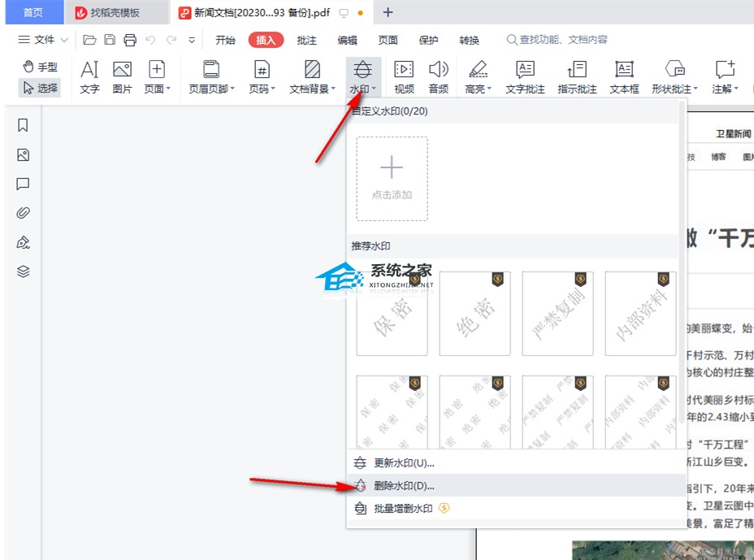Open the attachments paperclip panel
This screenshot has width=754, height=560.
[23, 213]
